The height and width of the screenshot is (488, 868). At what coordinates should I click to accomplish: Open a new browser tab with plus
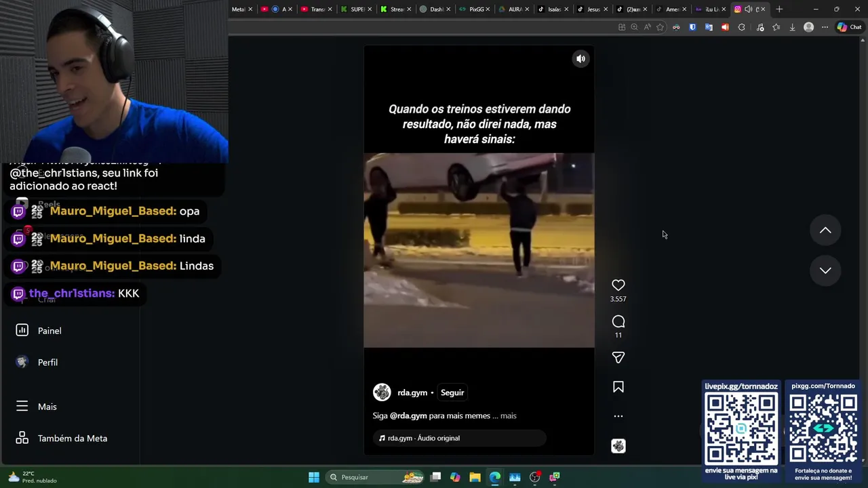click(779, 9)
